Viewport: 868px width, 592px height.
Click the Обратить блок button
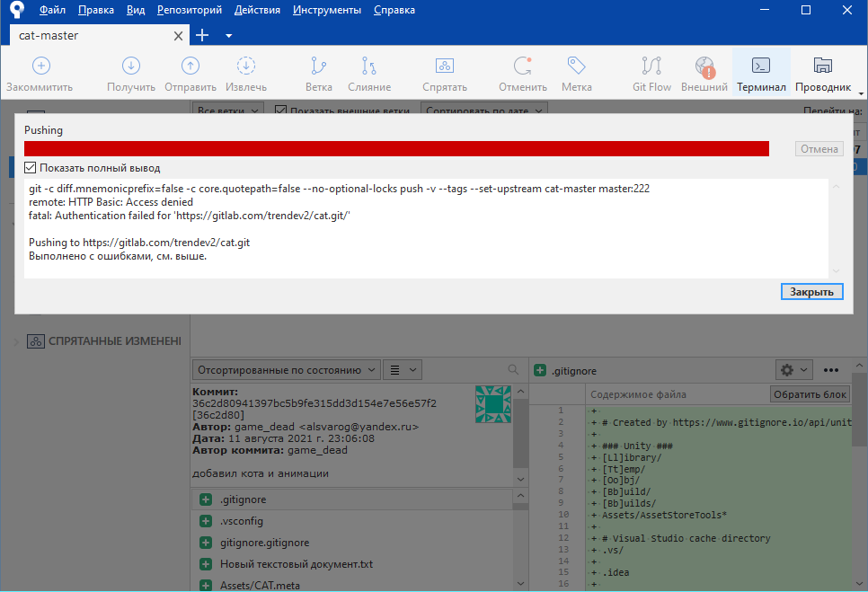point(809,394)
